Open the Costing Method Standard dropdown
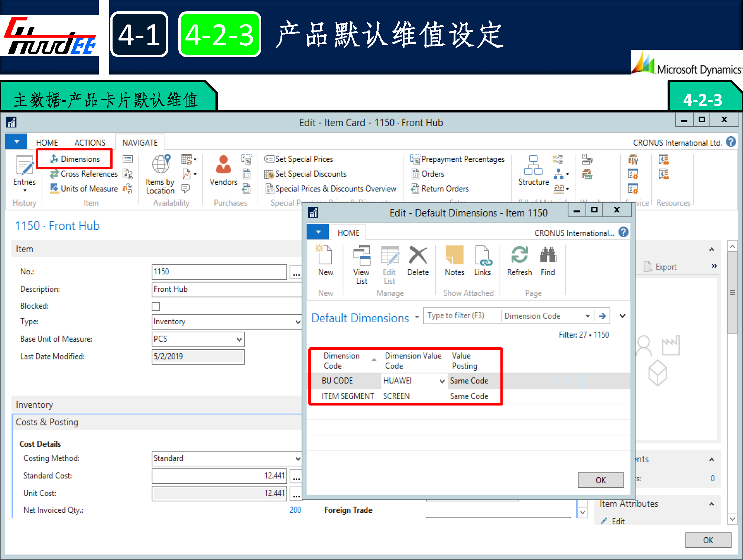743x560 pixels. pos(298,459)
